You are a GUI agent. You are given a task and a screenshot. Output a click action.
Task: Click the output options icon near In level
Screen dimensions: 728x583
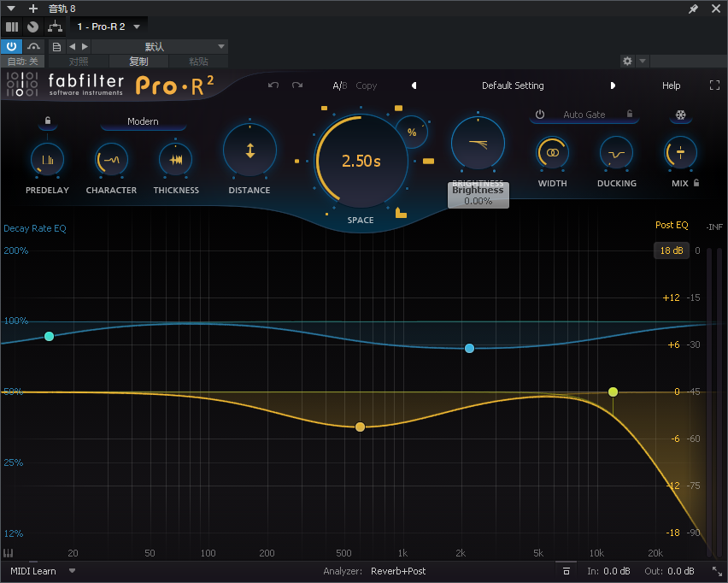pos(566,571)
